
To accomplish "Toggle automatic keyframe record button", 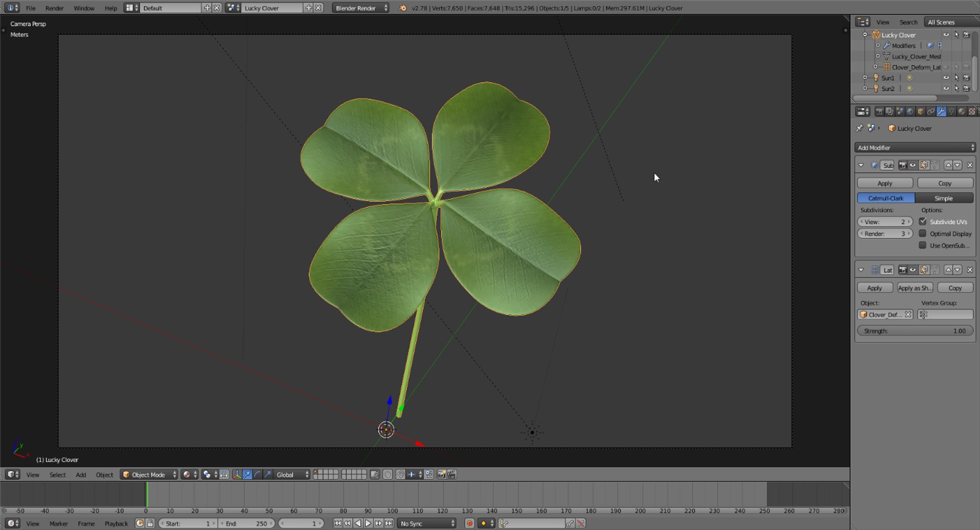I will point(470,523).
